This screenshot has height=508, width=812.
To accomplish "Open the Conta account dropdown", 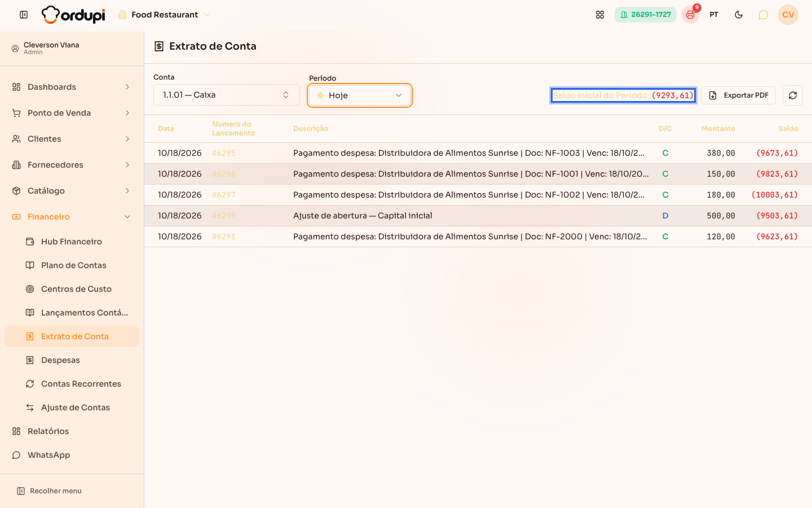I will coord(227,95).
